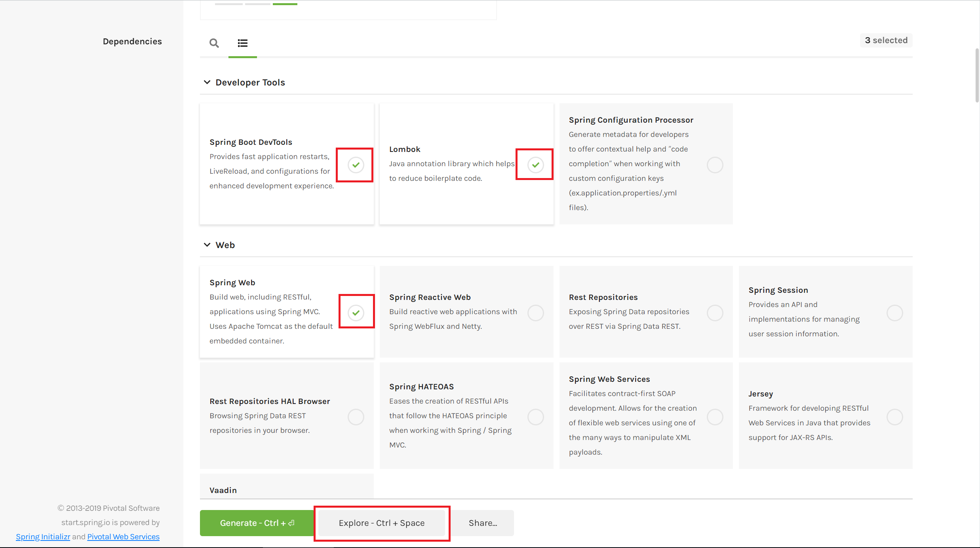
Task: Collapse the Web section chevron
Action: pos(207,245)
